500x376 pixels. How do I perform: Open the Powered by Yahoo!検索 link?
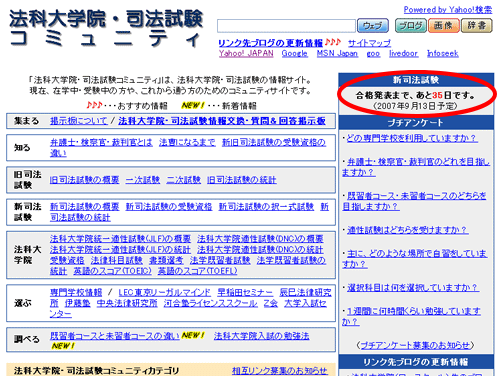pyautogui.click(x=448, y=10)
